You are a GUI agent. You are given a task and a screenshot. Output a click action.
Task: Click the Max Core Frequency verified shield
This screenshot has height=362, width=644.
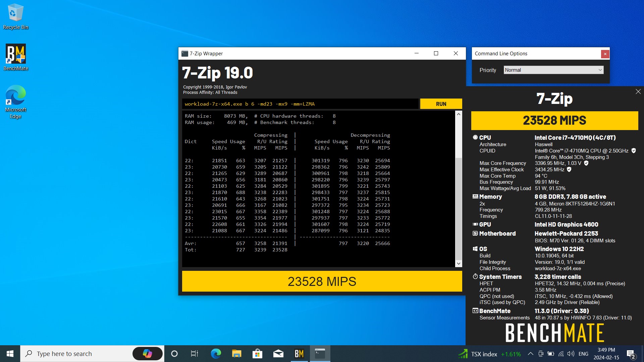click(586, 163)
